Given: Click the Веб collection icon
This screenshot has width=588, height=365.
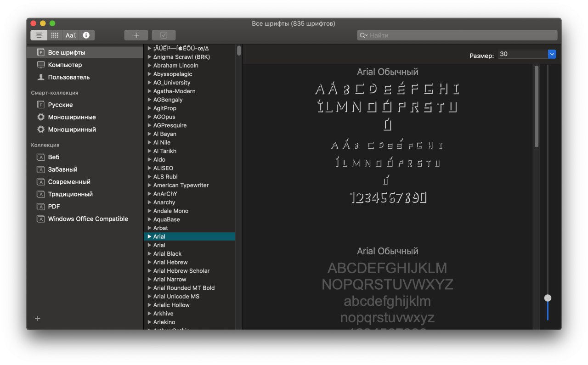Looking at the screenshot, I should pos(41,157).
